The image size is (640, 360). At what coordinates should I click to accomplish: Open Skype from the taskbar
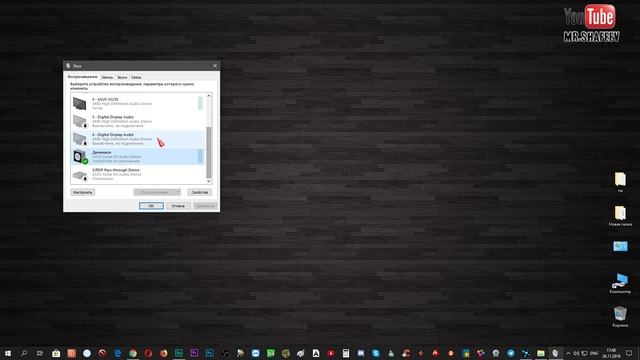(x=376, y=353)
